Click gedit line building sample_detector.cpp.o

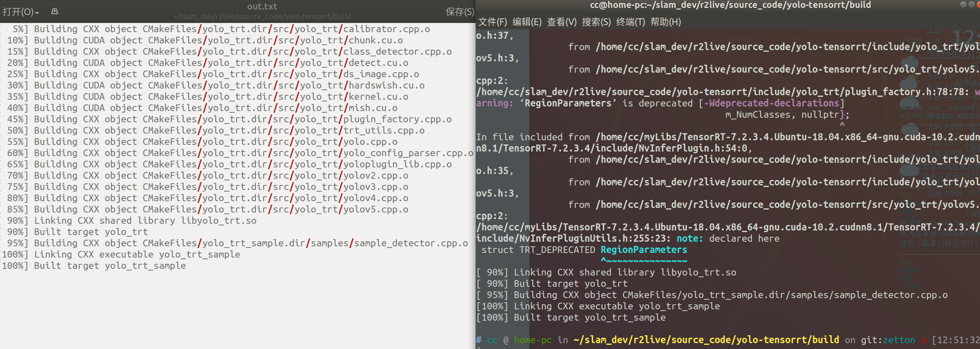pyautogui.click(x=235, y=243)
